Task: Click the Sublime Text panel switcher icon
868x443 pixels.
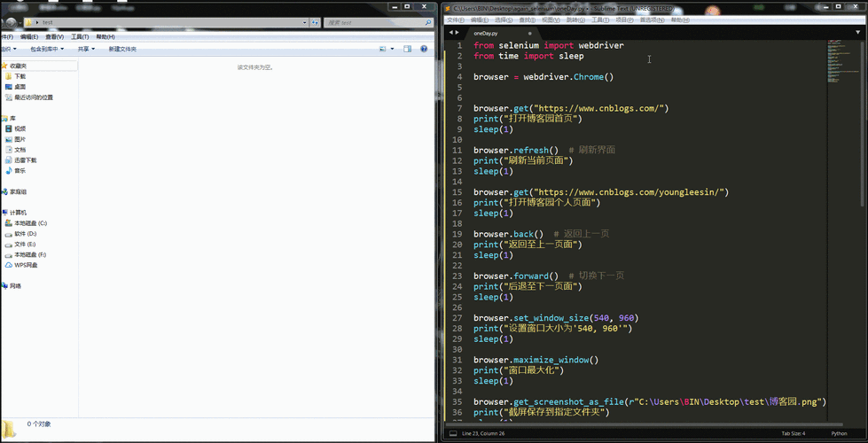Action: pos(452,433)
